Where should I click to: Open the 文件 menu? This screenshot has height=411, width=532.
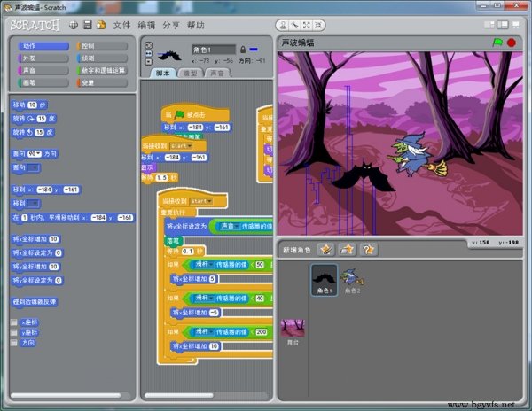[121, 25]
